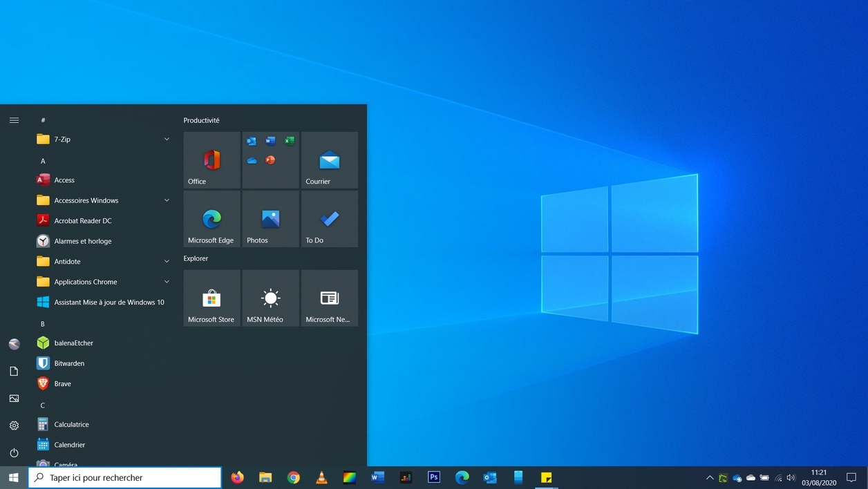Click the Start button
868x489 pixels.
coord(14,477)
